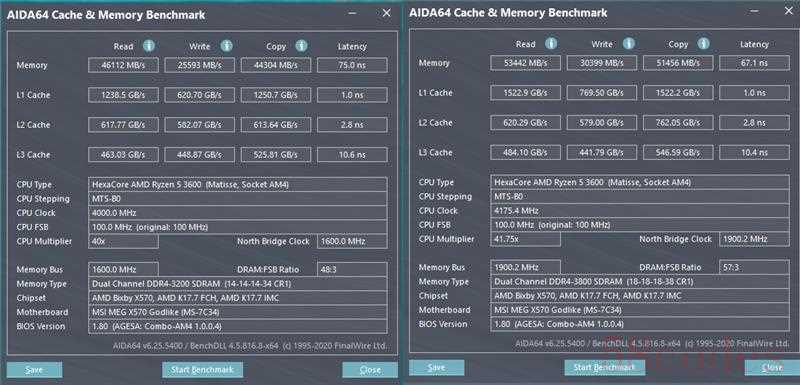Click Save button in left window
Viewport: 800px width, 385px height.
(35, 370)
